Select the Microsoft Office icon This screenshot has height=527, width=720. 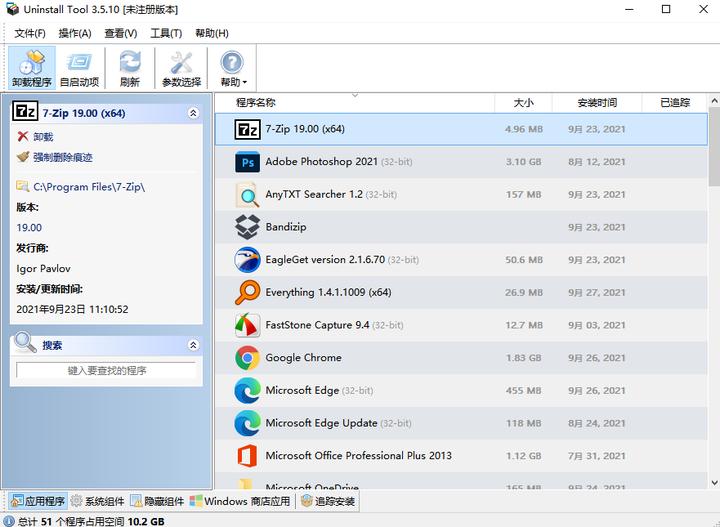(247, 456)
